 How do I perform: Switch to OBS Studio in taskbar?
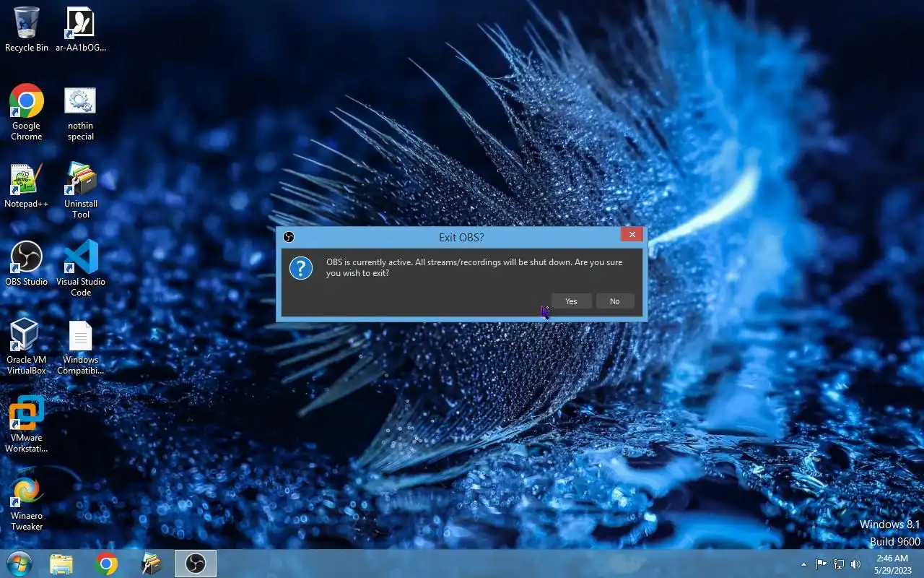point(195,564)
